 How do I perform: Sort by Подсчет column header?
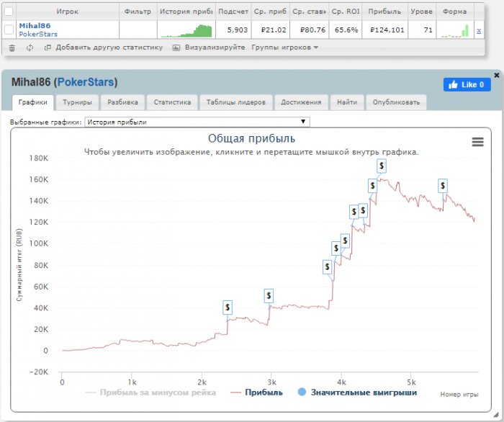point(233,12)
